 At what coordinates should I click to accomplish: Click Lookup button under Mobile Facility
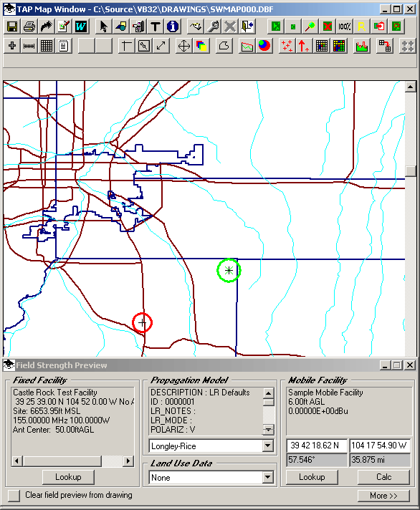(x=312, y=477)
